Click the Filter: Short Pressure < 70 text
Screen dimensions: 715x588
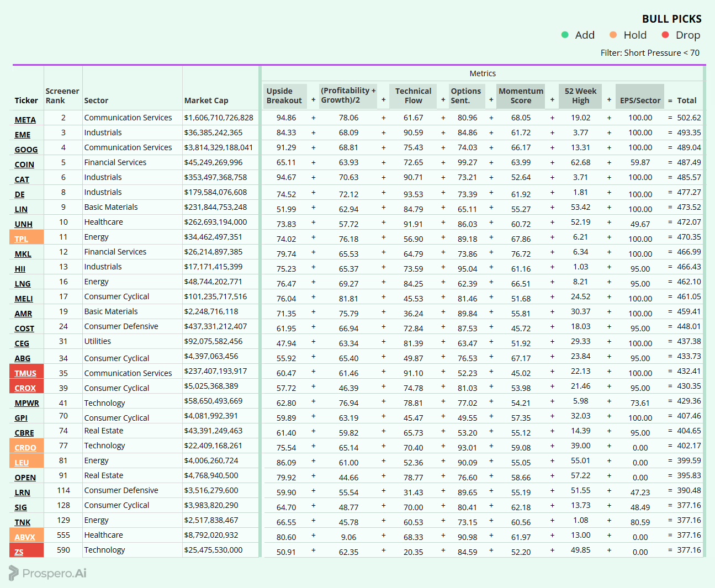(x=650, y=53)
